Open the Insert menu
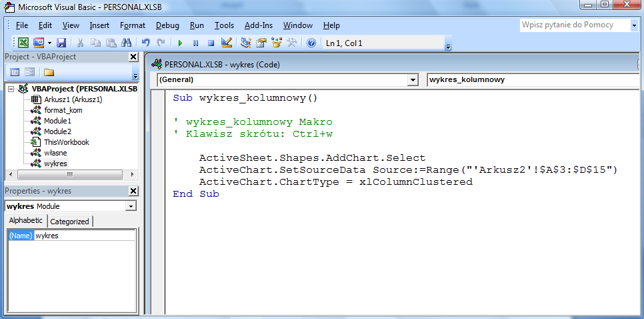The height and width of the screenshot is (319, 644). tap(99, 25)
